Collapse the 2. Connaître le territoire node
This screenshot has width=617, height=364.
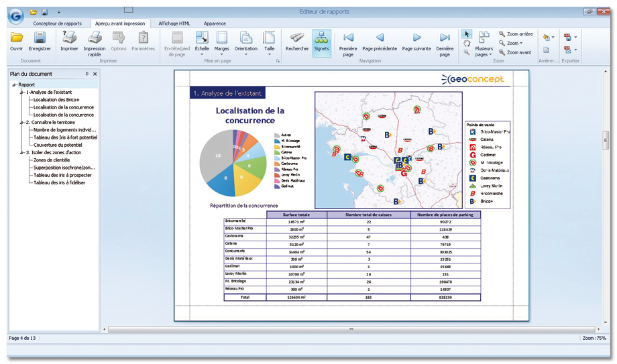tap(22, 123)
